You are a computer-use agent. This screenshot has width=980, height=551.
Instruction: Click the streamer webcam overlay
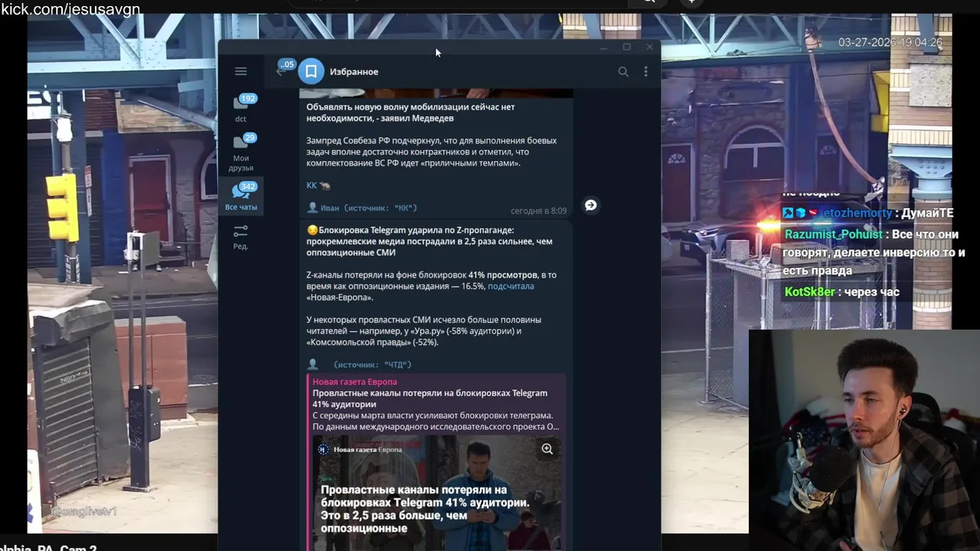(x=864, y=440)
